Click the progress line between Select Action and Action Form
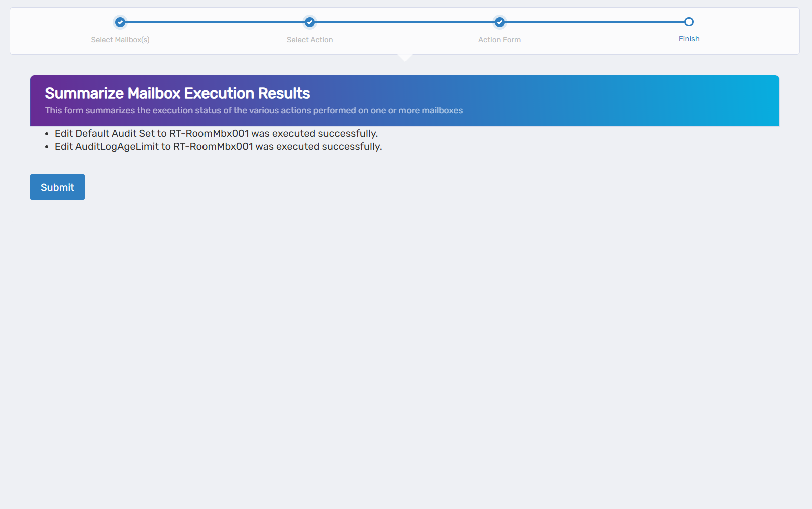The height and width of the screenshot is (509, 812). pyautogui.click(x=404, y=22)
